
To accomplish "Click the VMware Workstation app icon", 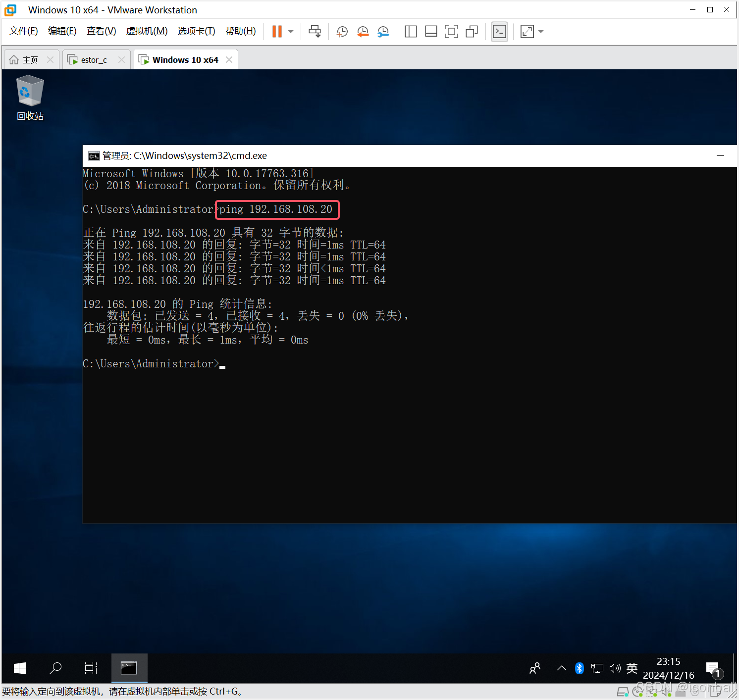I will click(10, 10).
